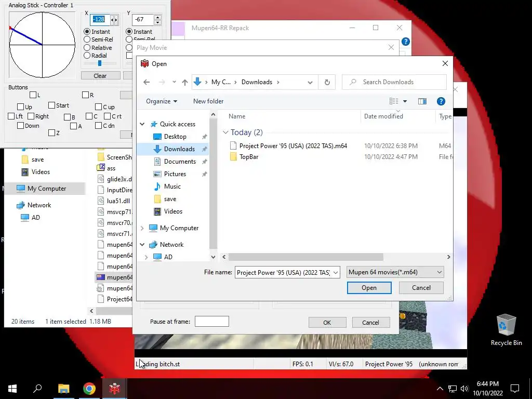
Task: Sort by Name column header
Action: pos(237,116)
